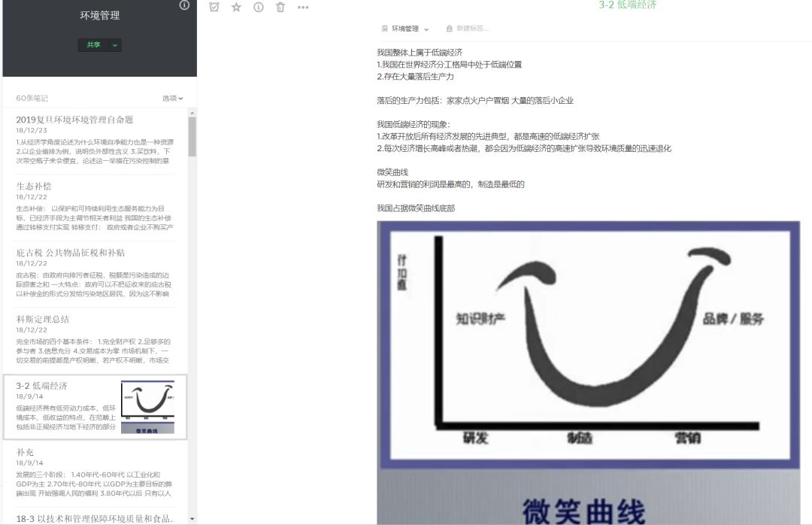Click the 微笑曲线 heading line in note body

(x=392, y=172)
